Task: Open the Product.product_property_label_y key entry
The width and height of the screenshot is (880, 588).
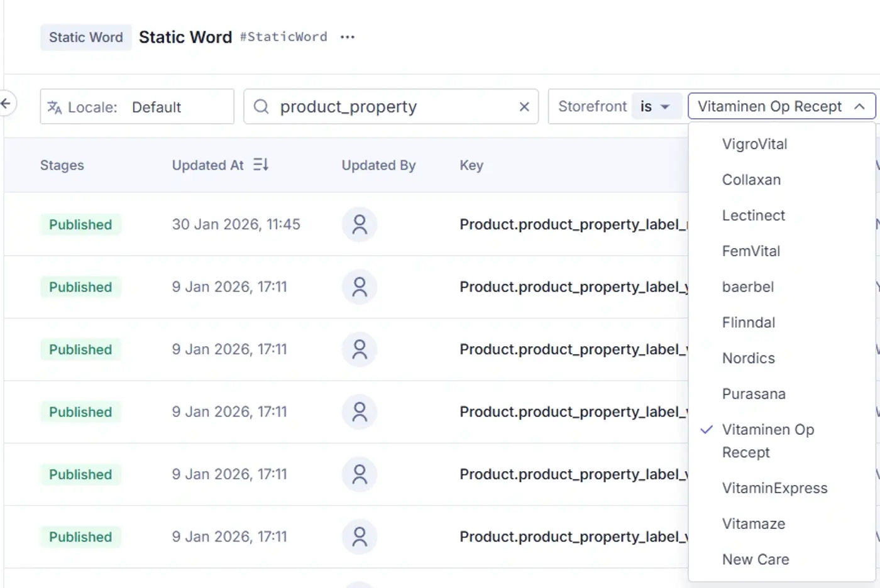Action: coord(574,287)
